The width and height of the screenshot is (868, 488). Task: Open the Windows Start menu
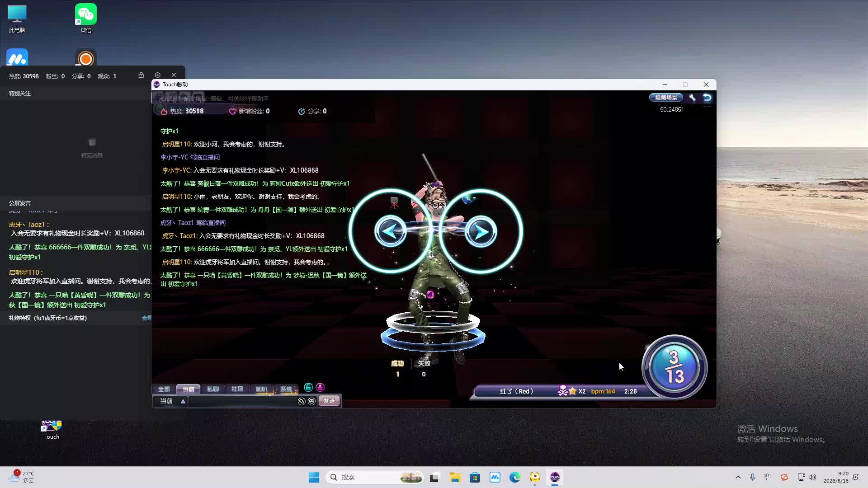click(x=314, y=477)
